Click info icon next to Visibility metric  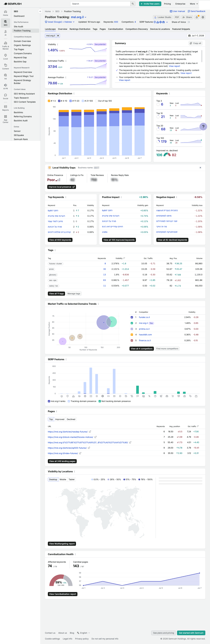pos(58,44)
